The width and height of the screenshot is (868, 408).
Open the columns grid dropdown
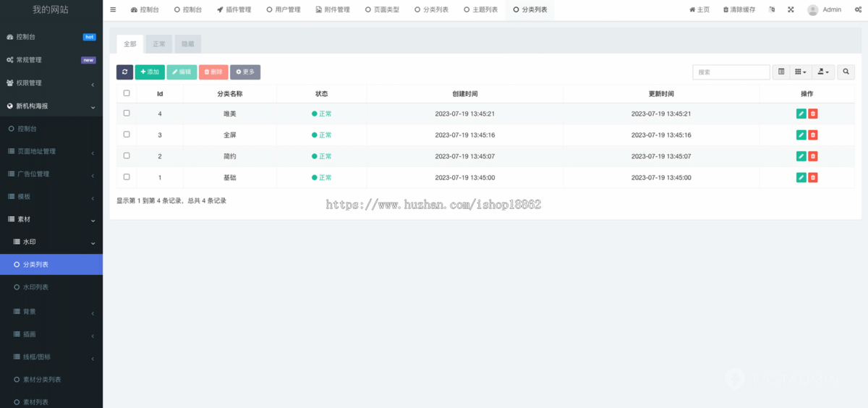(x=800, y=72)
